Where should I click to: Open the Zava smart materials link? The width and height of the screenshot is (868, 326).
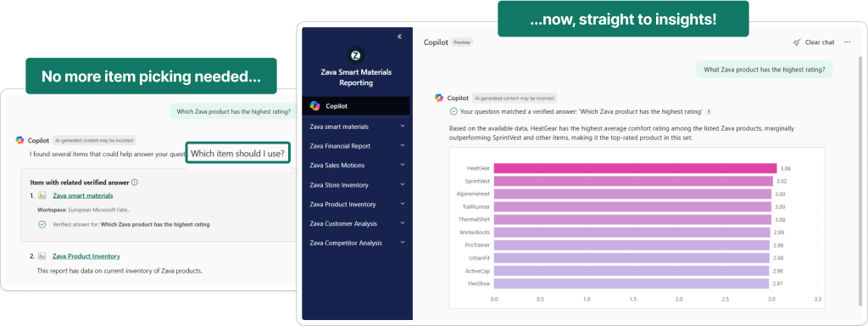(x=82, y=195)
